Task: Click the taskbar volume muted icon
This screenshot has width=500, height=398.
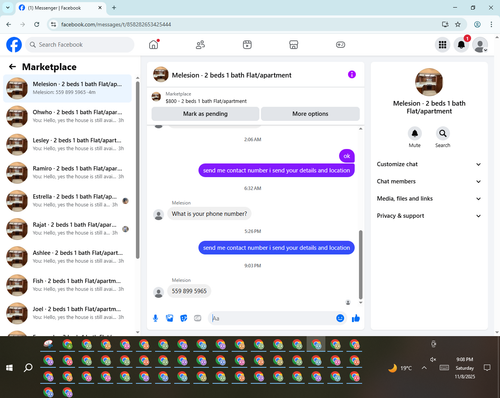Action: coord(433,359)
